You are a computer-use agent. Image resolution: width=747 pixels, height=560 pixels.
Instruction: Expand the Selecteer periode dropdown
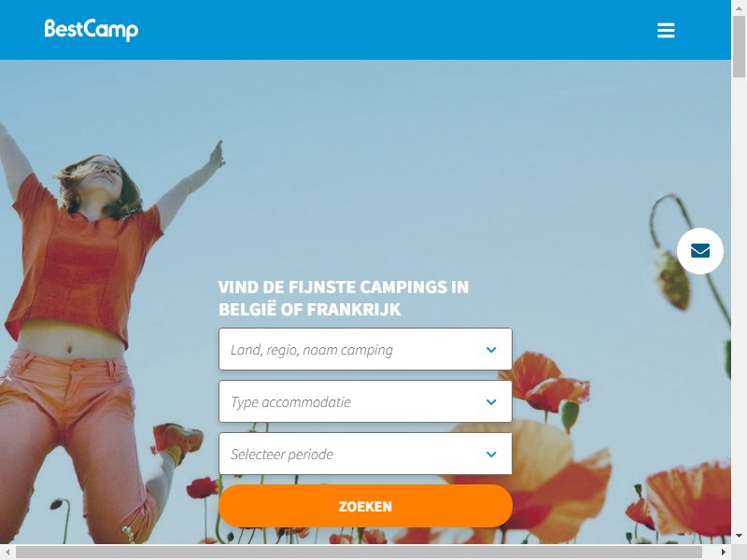click(365, 454)
